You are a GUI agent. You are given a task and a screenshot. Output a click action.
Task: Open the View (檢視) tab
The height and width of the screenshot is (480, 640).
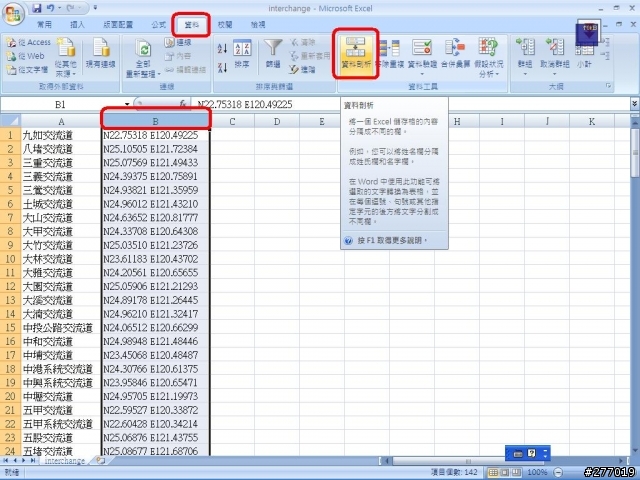[258, 25]
